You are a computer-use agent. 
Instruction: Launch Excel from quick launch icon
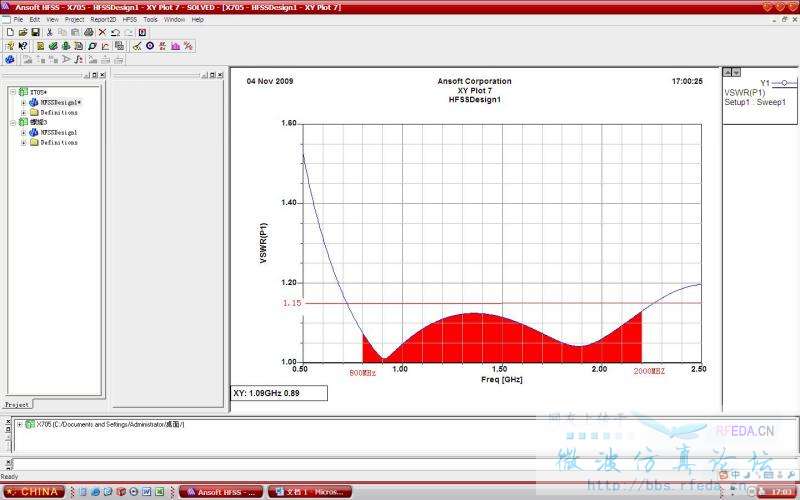(159, 492)
